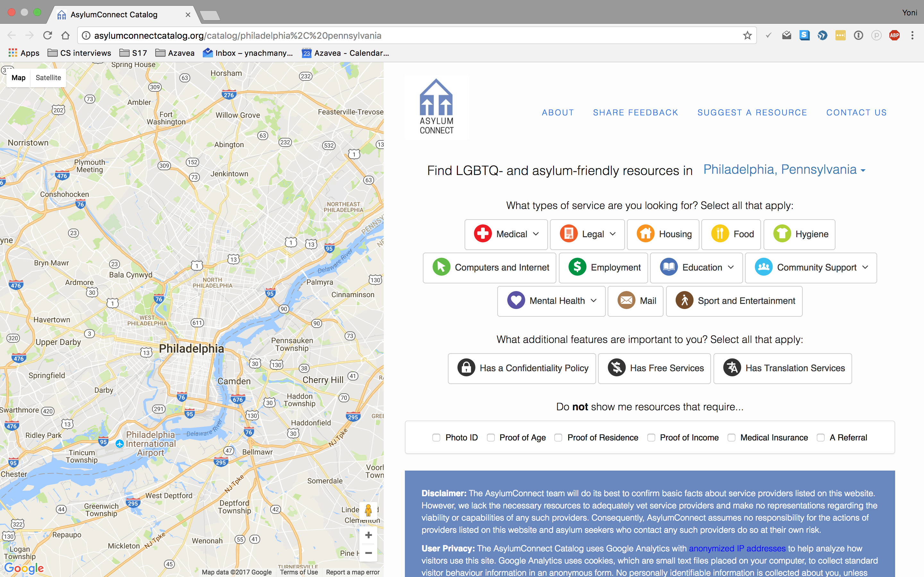Zoom in the map with plus

(x=368, y=535)
